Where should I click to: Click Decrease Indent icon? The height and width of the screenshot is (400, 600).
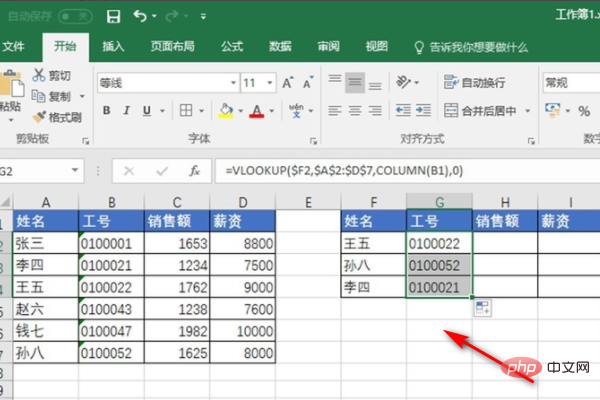point(403,111)
